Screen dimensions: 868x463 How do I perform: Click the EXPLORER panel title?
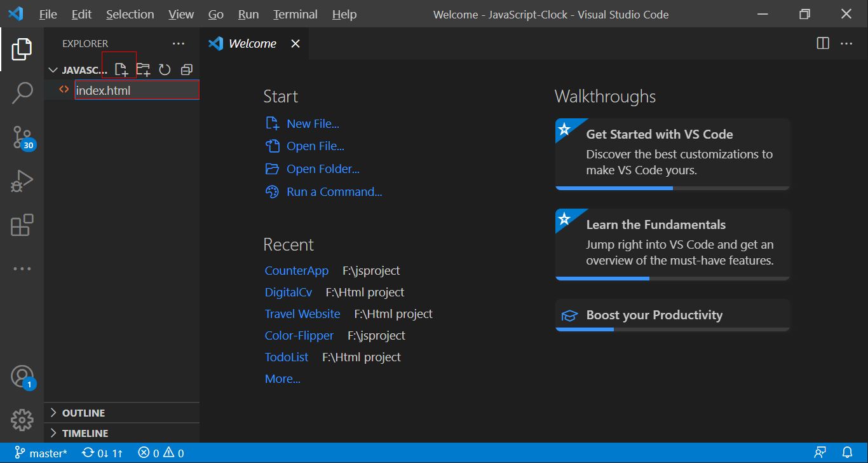click(x=85, y=43)
